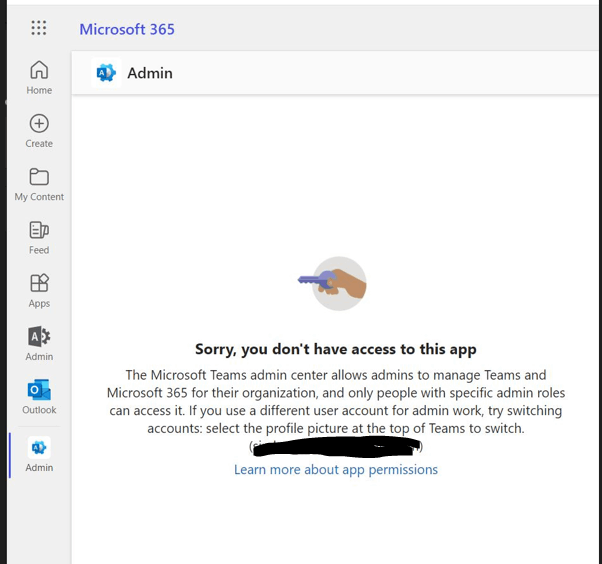This screenshot has width=602, height=564.
Task: Click the key-in-hand illustration
Action: tap(332, 283)
